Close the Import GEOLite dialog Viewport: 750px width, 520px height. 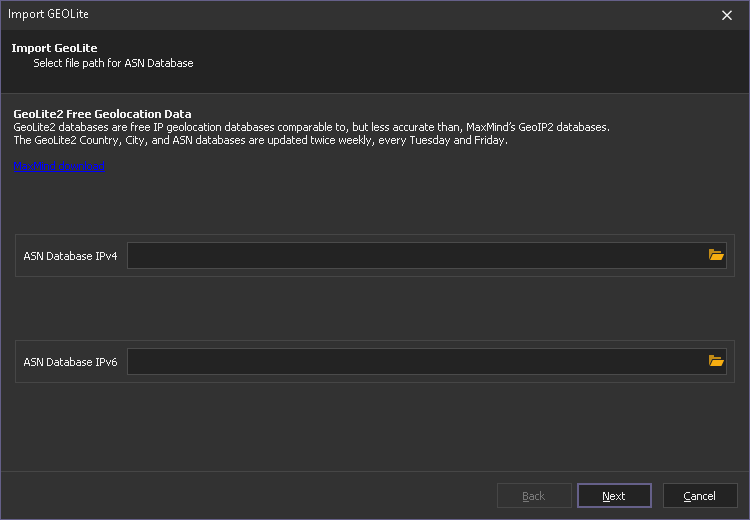coord(727,15)
